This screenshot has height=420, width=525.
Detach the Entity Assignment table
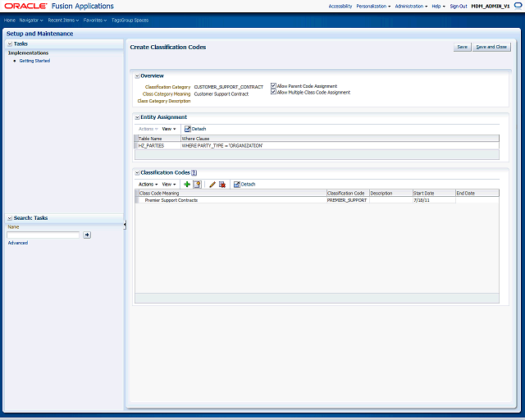point(195,129)
